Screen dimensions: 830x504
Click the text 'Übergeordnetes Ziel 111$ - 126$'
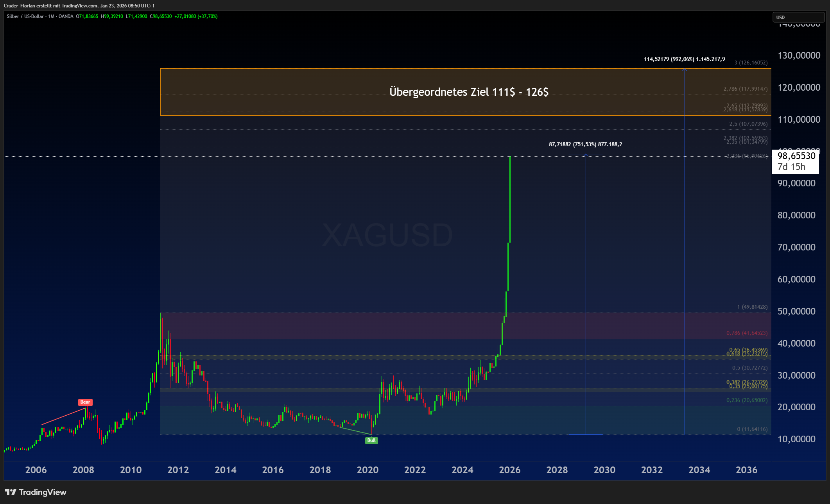(x=469, y=92)
